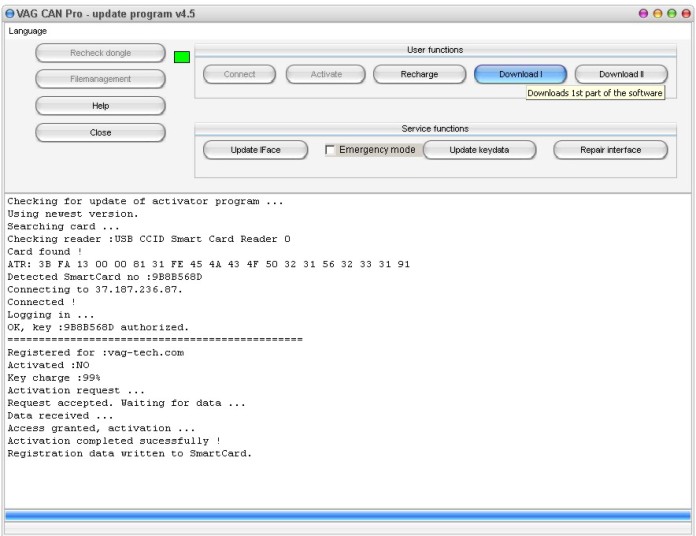Image resolution: width=696 pixels, height=536 pixels.
Task: Open Help from the left panel
Action: [x=100, y=106]
